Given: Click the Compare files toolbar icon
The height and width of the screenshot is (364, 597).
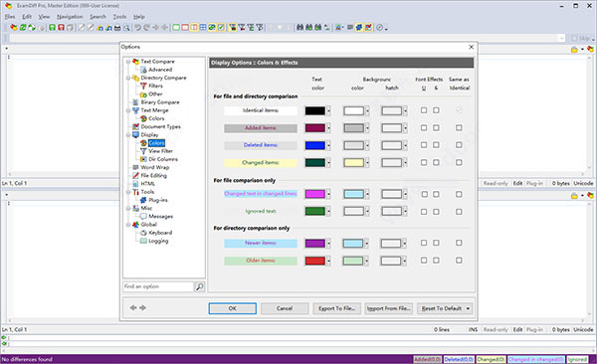Looking at the screenshot, I should [x=14, y=28].
